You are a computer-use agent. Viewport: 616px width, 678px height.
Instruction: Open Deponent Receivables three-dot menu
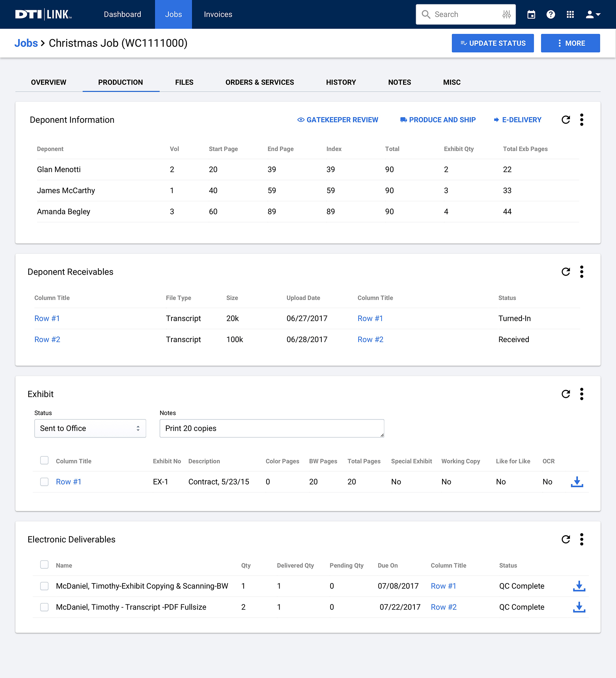pyautogui.click(x=581, y=272)
